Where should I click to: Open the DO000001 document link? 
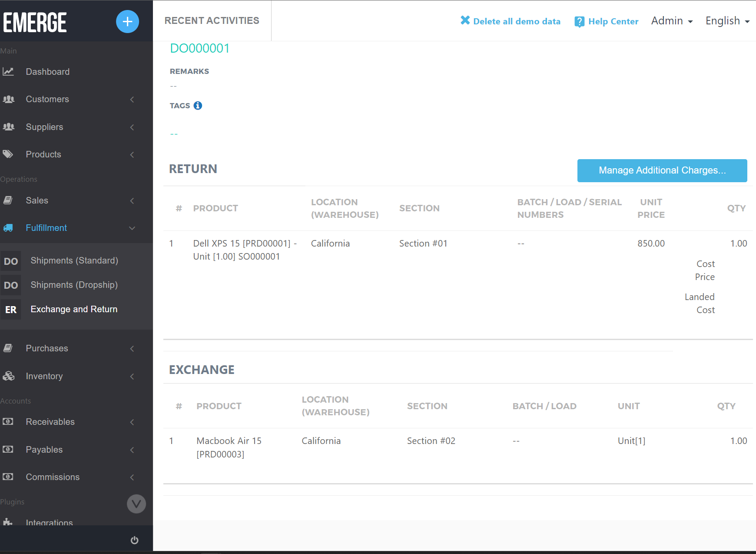coord(200,48)
